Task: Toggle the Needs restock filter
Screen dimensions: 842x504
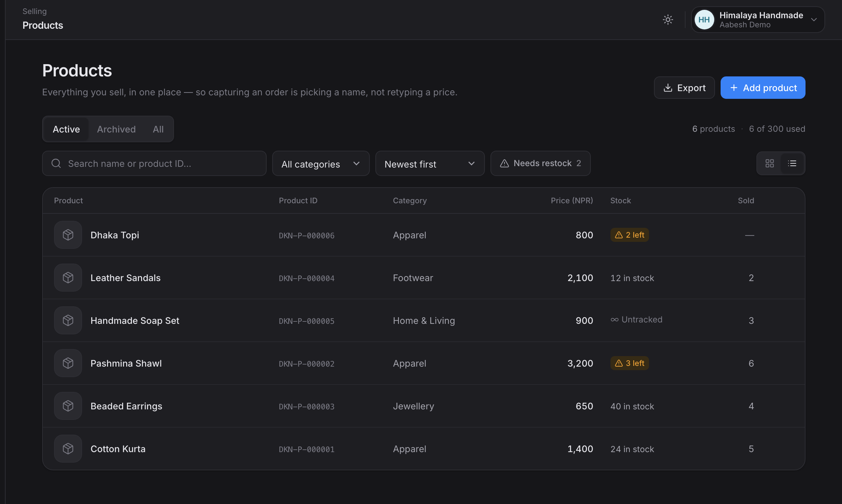Action: (540, 163)
